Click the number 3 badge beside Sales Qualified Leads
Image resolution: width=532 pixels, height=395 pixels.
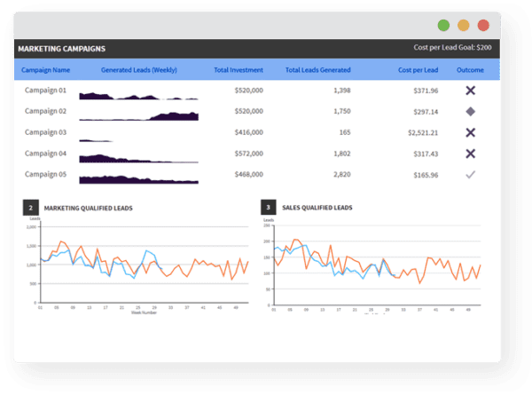[x=269, y=207]
